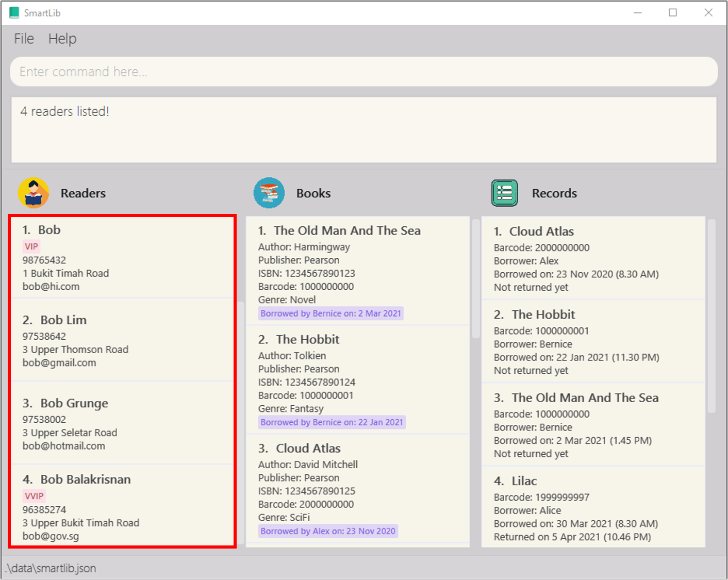The height and width of the screenshot is (580, 728).
Task: Select record '2. The Hobbit' title
Action: pyautogui.click(x=535, y=314)
